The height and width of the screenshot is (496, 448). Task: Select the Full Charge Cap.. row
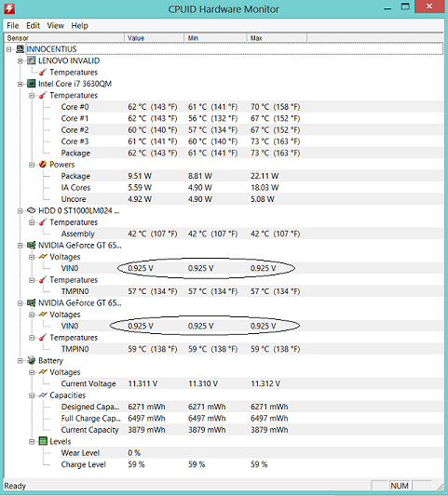click(251, 418)
